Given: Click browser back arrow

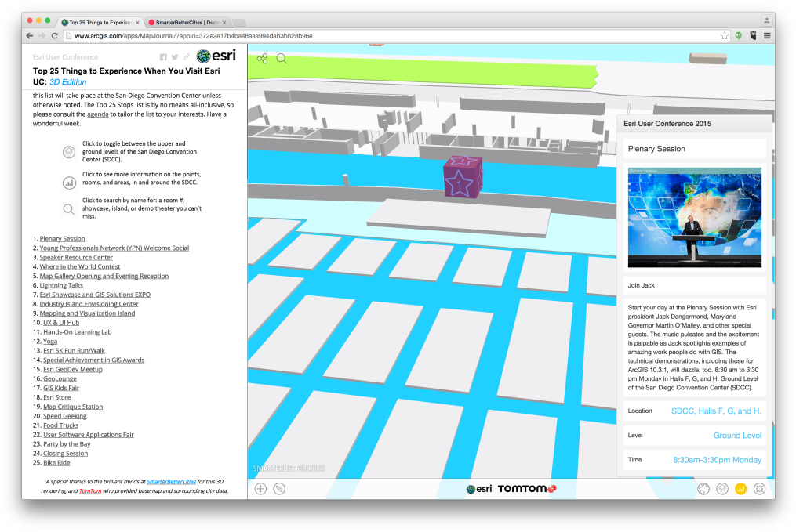Looking at the screenshot, I should pos(30,36).
